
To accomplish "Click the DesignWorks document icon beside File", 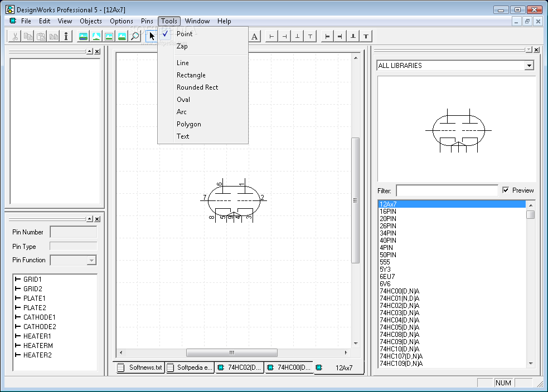I will click(13, 21).
